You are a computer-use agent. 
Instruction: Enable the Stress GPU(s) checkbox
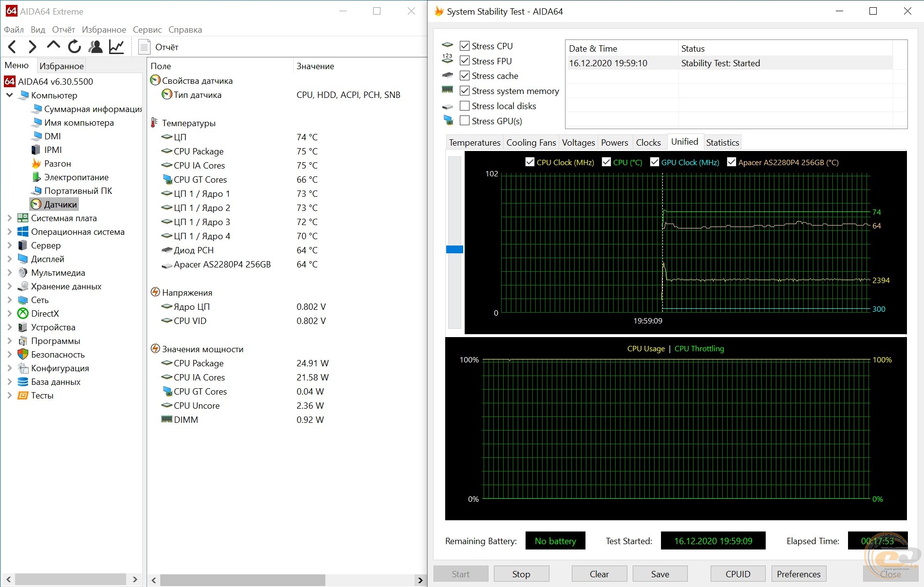click(465, 121)
